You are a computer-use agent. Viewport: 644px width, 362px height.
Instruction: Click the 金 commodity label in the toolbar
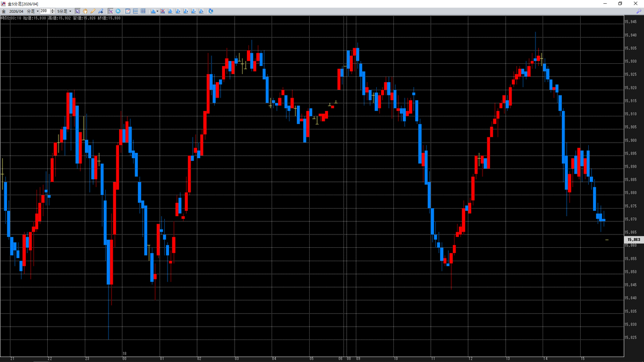tap(4, 11)
